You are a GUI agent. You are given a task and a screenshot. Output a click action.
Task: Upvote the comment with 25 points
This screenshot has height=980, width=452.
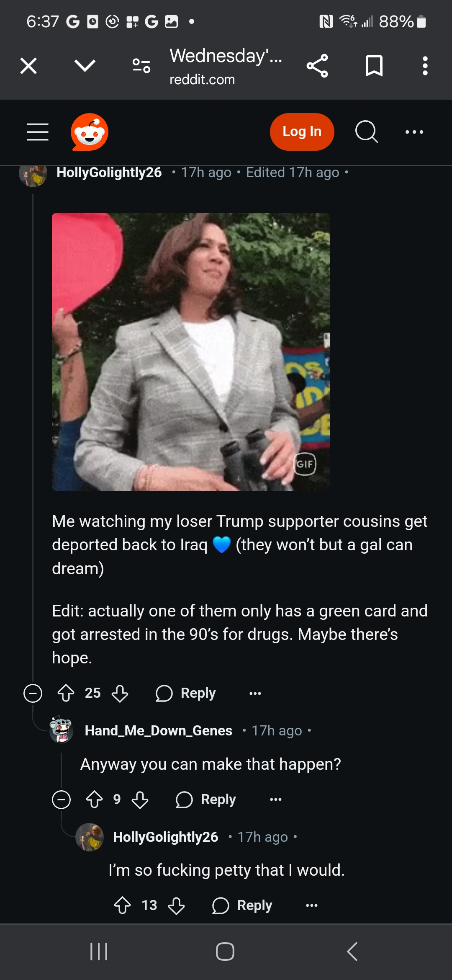tap(66, 693)
